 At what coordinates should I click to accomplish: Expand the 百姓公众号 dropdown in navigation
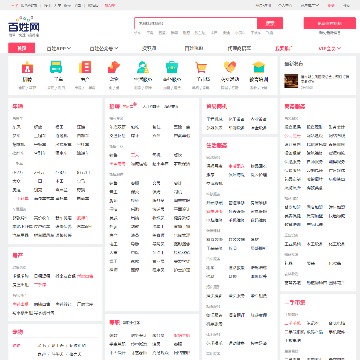(x=104, y=49)
